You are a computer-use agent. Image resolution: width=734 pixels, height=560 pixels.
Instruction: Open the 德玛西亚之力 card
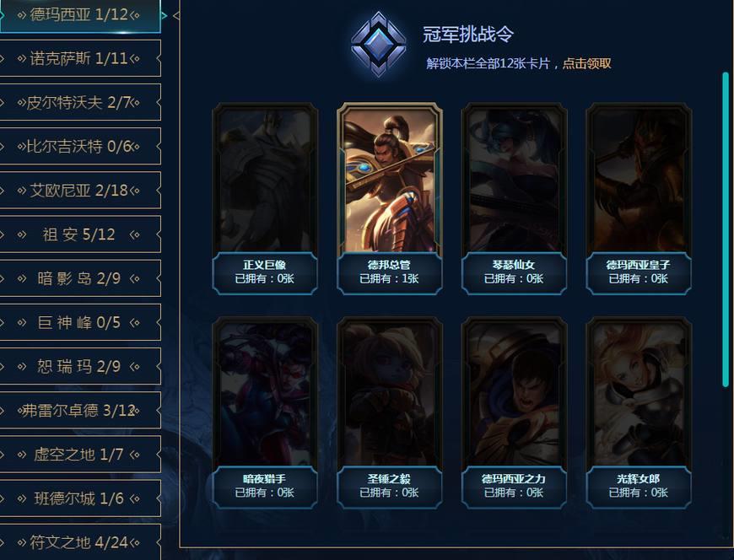[514, 412]
